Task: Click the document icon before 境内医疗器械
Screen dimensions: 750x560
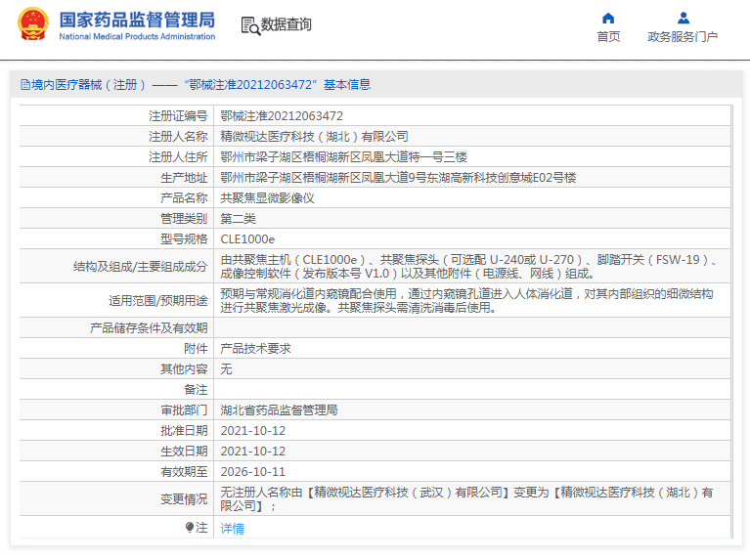Action: click(25, 85)
